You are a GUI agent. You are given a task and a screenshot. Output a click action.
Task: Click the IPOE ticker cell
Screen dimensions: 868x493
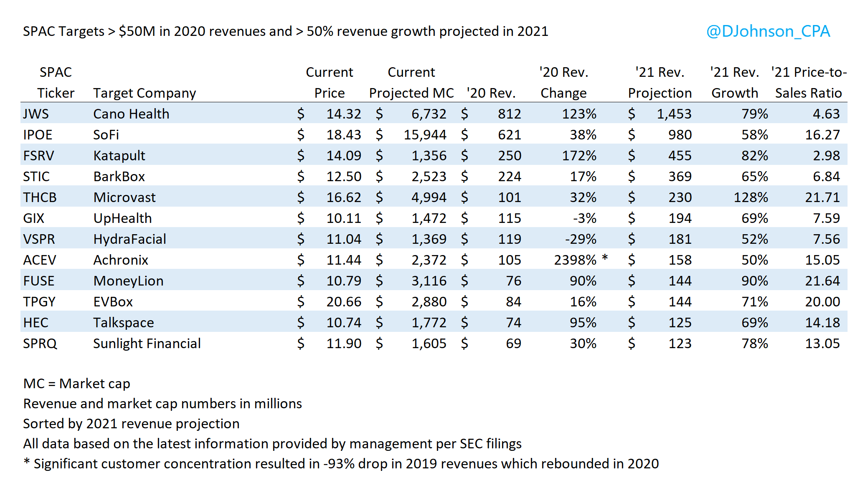click(38, 135)
